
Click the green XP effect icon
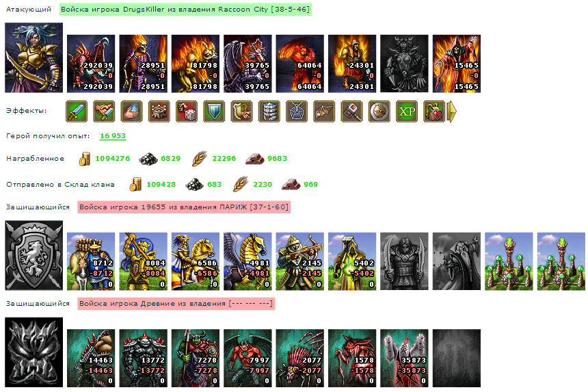(407, 112)
